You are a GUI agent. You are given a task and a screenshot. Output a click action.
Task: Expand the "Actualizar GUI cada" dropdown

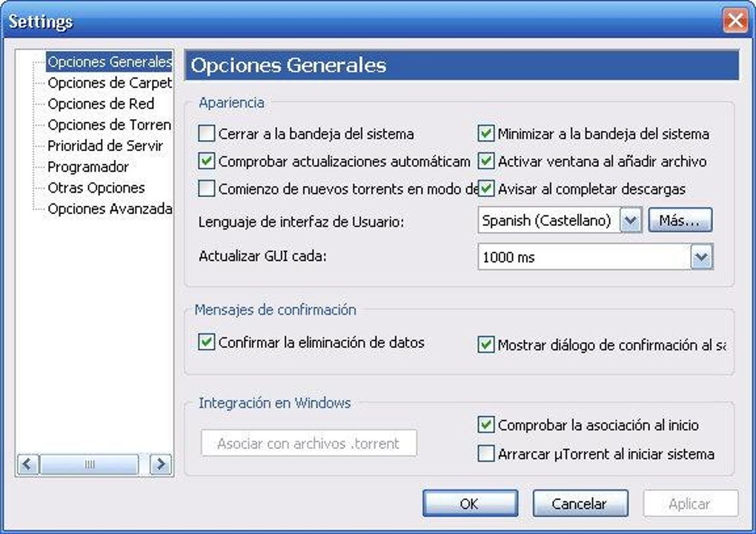[x=701, y=258]
